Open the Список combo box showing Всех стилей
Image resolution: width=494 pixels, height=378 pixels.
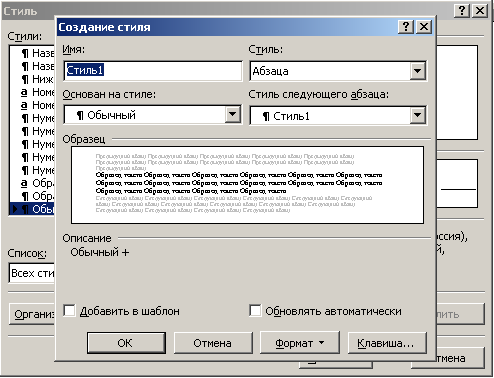[32, 273]
